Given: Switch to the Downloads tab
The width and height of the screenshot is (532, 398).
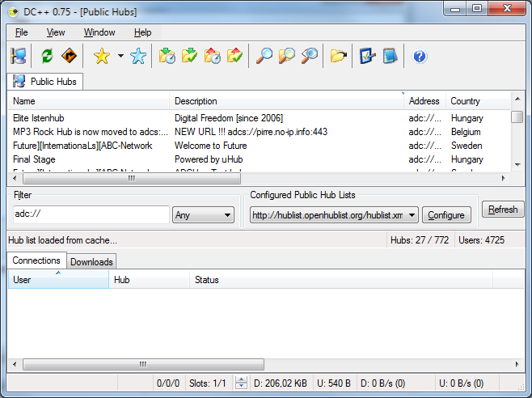Looking at the screenshot, I should point(91,261).
